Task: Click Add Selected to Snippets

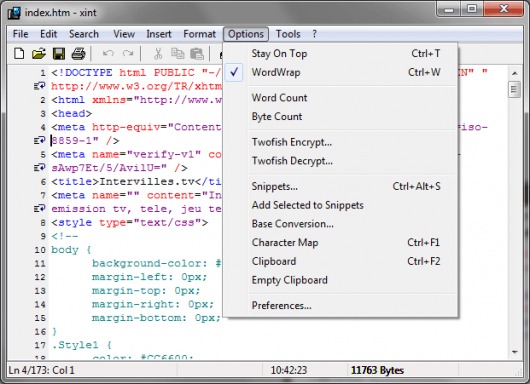Action: click(x=341, y=205)
